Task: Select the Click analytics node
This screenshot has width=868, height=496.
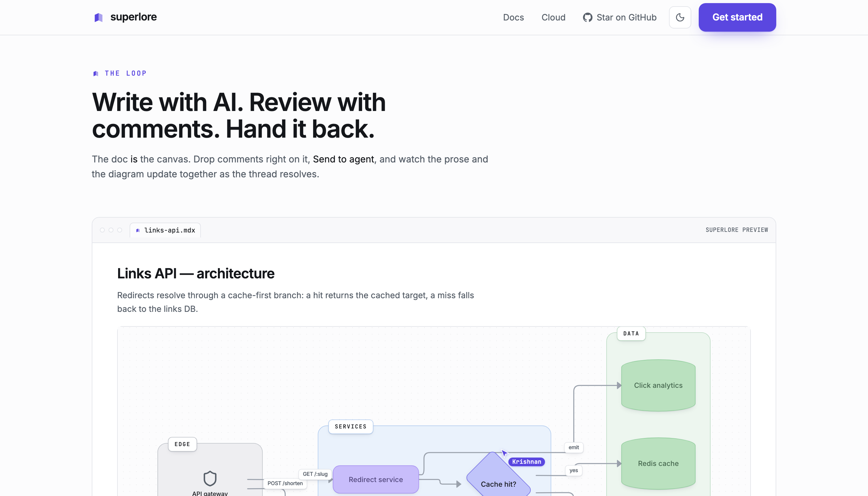Action: [x=658, y=385]
